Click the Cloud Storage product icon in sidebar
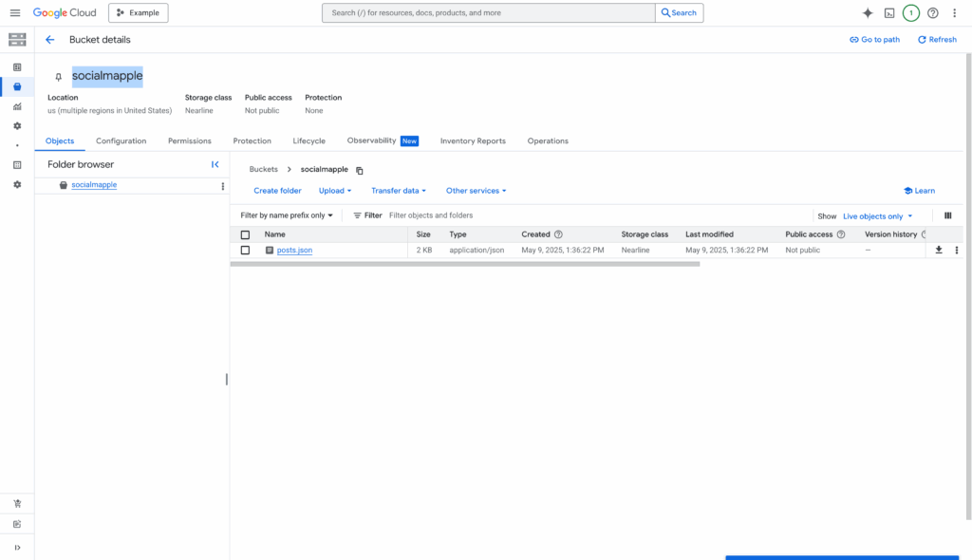972x560 pixels. point(17,40)
